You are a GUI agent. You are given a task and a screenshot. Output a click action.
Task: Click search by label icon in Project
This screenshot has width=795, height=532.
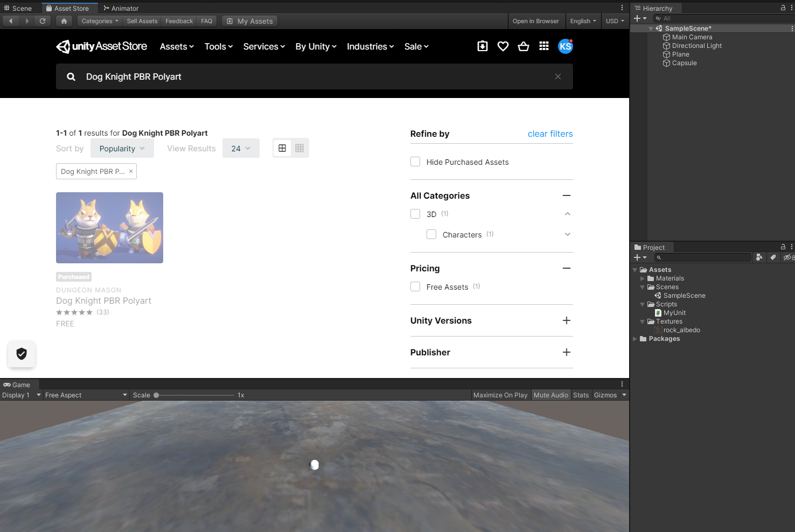773,257
